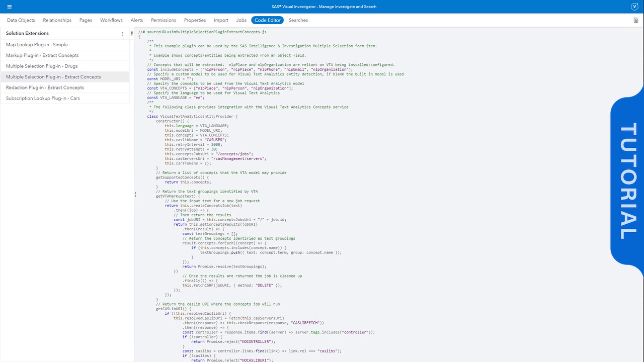Click the getCASLibURI() method line
The image size is (644, 362).
click(174, 309)
